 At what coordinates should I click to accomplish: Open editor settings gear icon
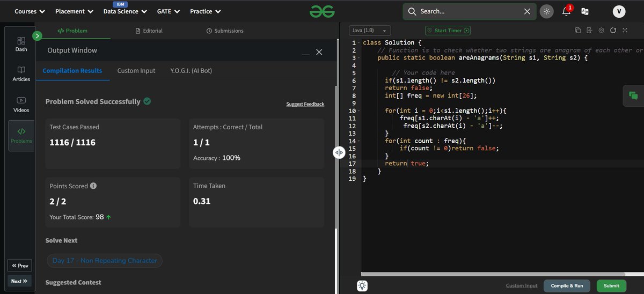point(601,31)
